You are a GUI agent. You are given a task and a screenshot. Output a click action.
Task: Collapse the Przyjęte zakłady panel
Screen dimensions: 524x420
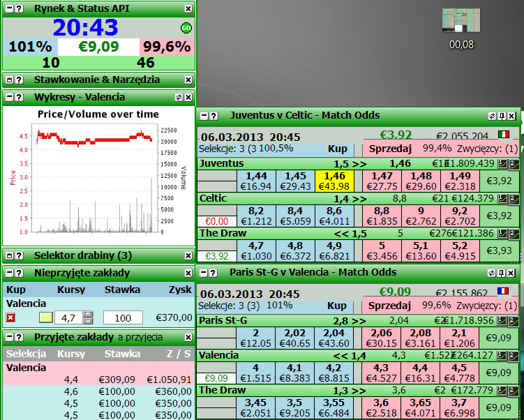point(10,337)
